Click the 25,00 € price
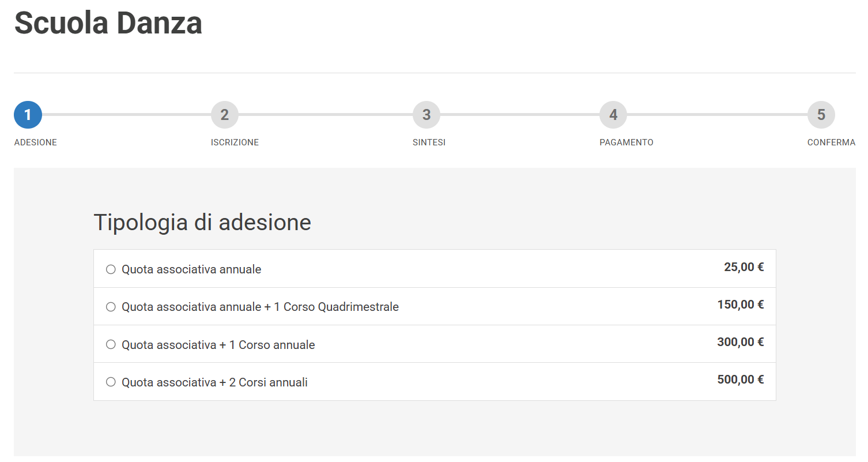The height and width of the screenshot is (462, 868). pos(744,267)
